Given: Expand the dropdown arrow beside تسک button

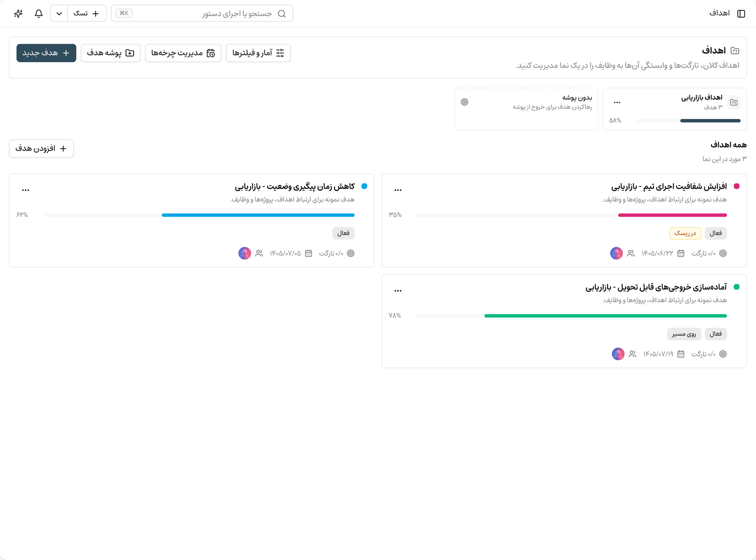Looking at the screenshot, I should [x=59, y=14].
